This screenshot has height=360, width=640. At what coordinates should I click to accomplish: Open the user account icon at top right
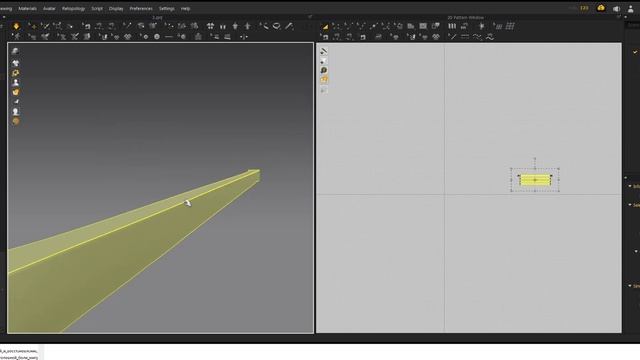point(631,9)
